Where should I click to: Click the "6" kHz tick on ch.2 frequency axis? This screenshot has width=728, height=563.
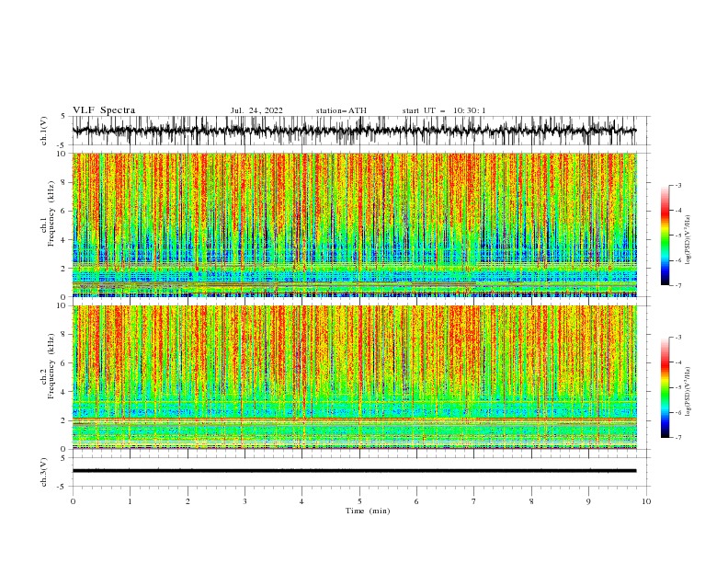tap(64, 363)
